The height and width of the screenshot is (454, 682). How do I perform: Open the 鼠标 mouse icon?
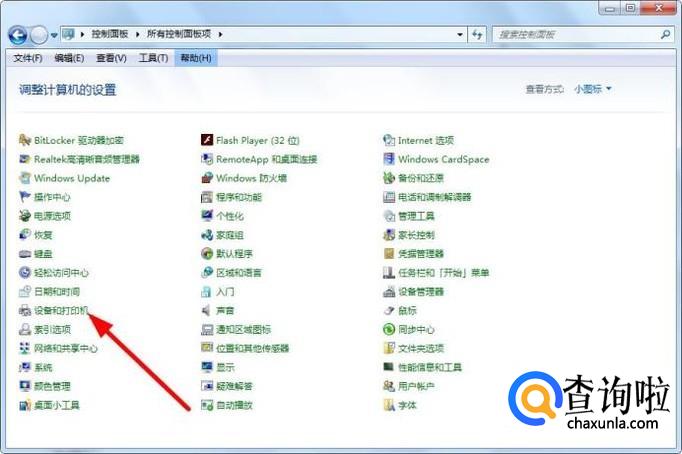(x=389, y=310)
